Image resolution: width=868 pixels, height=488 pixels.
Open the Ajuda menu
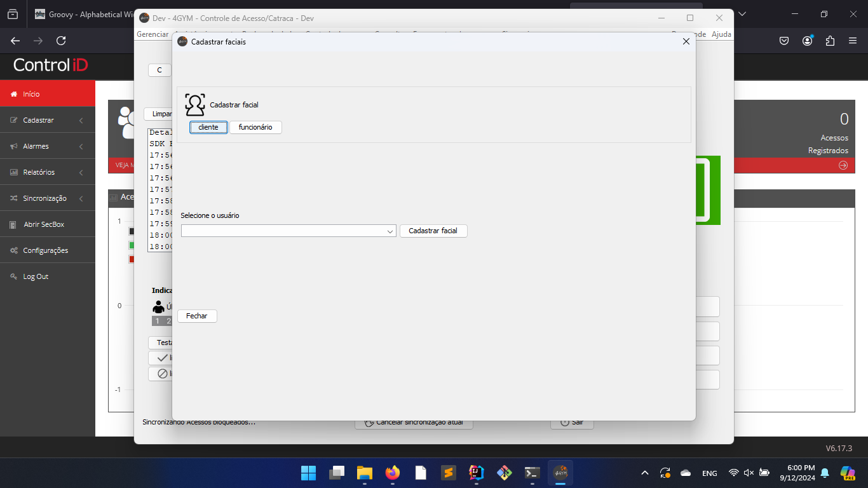pyautogui.click(x=721, y=34)
